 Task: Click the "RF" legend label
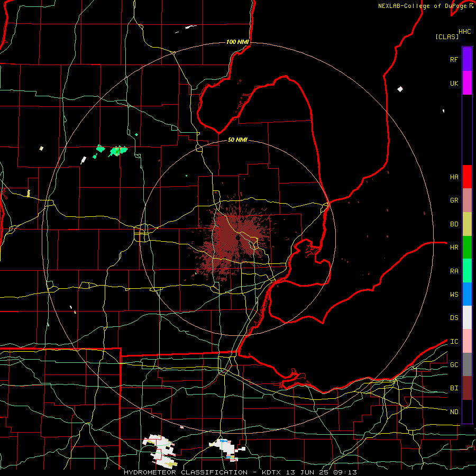[454, 59]
